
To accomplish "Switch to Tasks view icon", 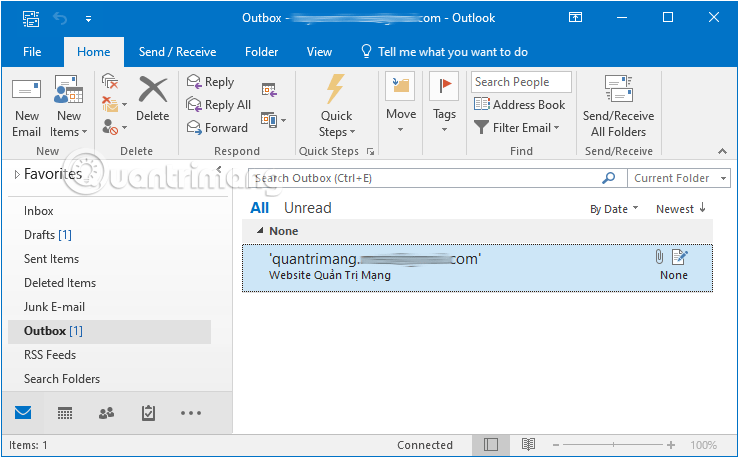I will click(148, 413).
